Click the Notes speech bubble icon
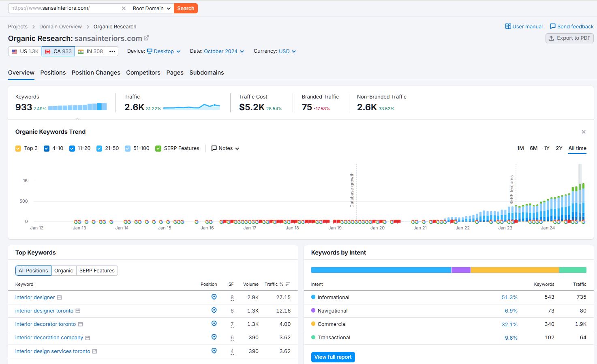 coord(214,148)
